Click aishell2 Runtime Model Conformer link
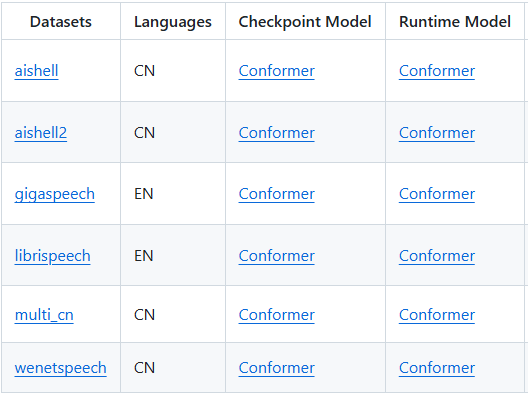The image size is (528, 396). coord(437,133)
